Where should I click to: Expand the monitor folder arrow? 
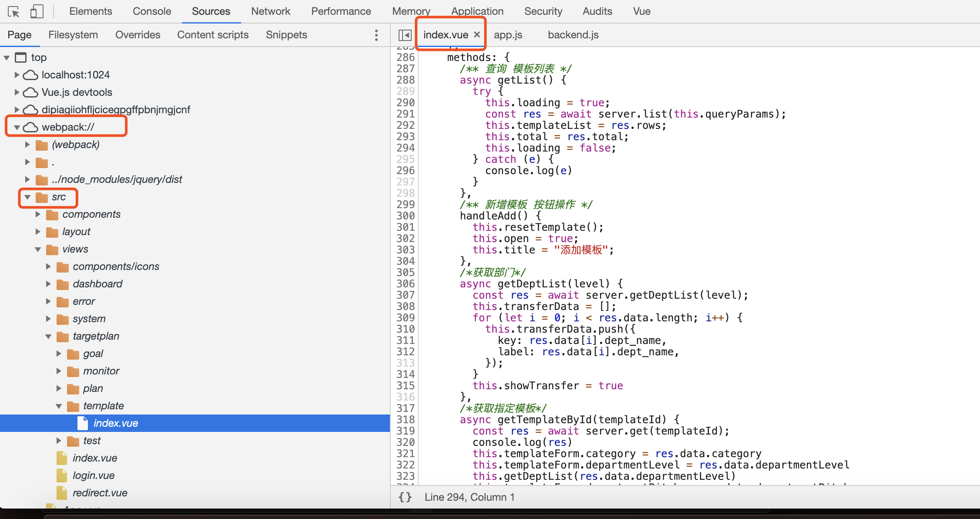[x=59, y=371]
